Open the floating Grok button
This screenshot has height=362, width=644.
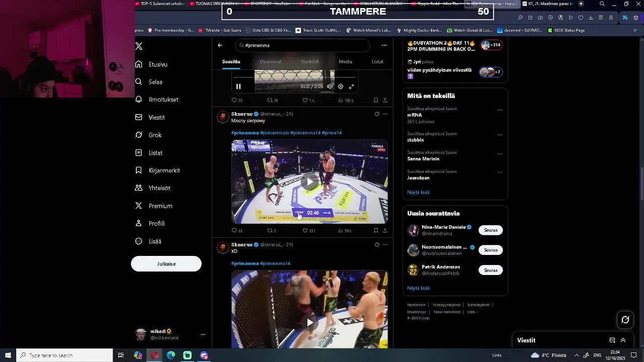point(625,320)
